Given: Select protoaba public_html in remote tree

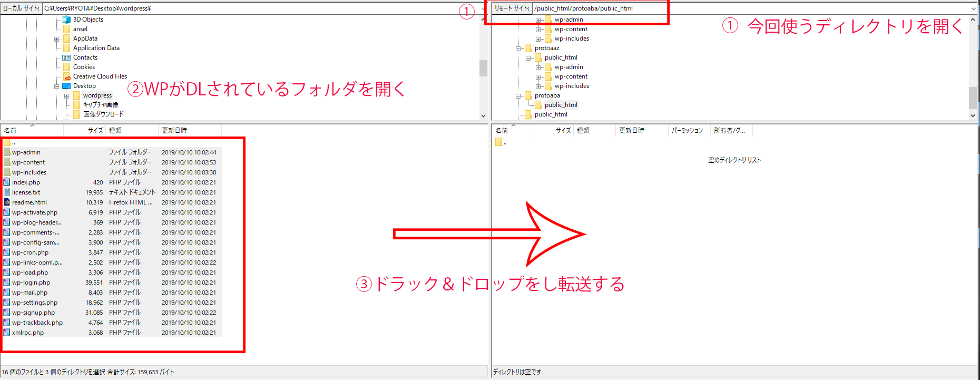Looking at the screenshot, I should click(561, 105).
